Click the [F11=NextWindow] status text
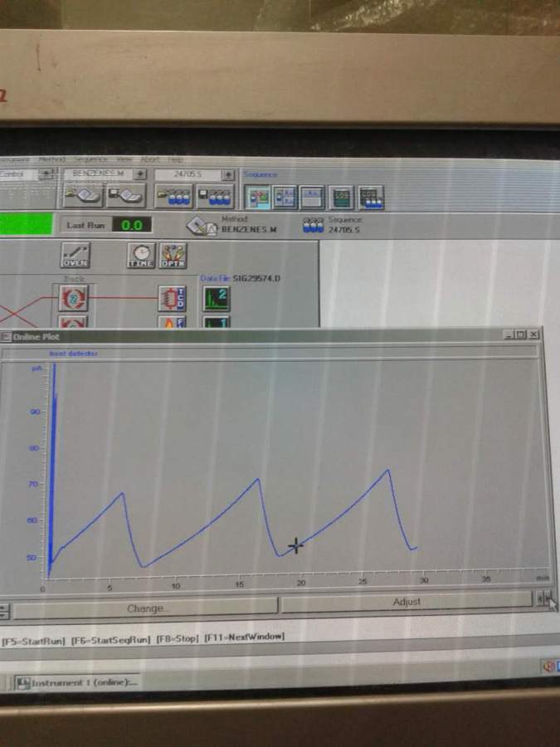This screenshot has width=560, height=747. coord(244,637)
